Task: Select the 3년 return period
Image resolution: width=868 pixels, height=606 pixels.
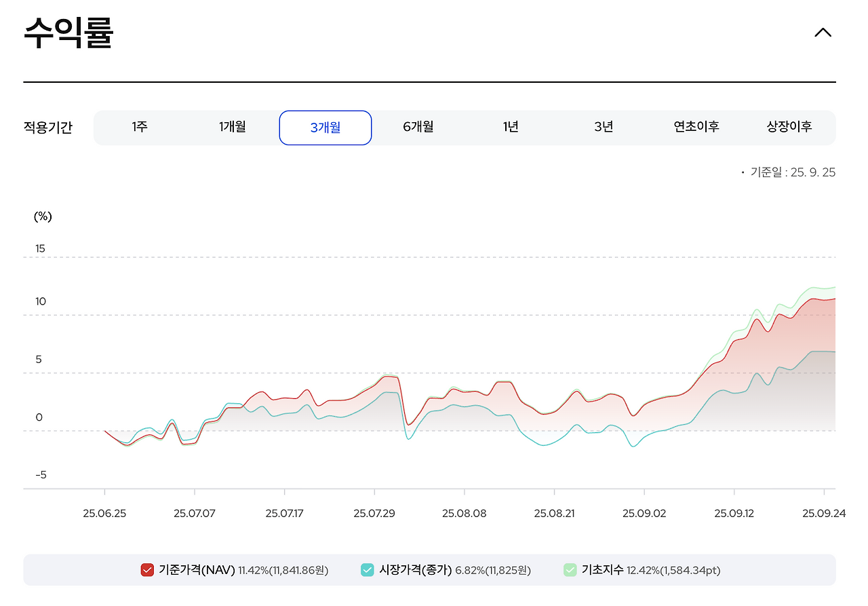Action: (x=604, y=128)
